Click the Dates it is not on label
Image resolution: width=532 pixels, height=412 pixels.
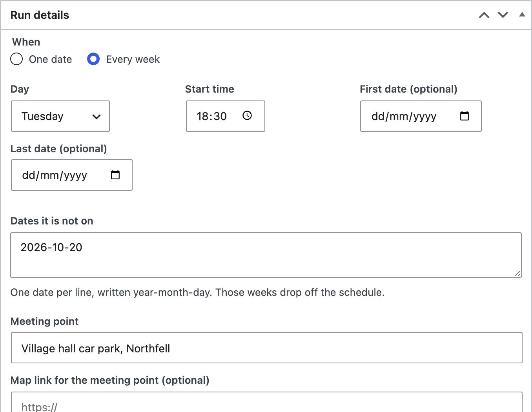coord(52,221)
